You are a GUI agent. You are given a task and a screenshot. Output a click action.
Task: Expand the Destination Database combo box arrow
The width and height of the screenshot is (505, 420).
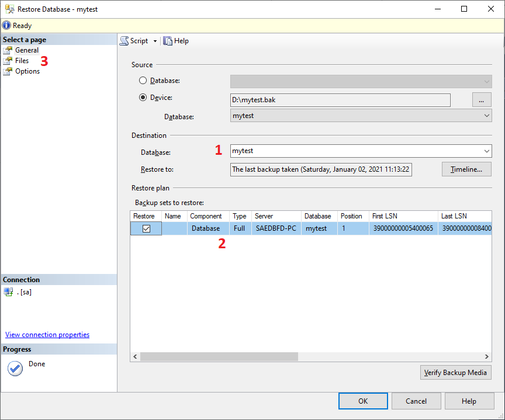point(487,151)
